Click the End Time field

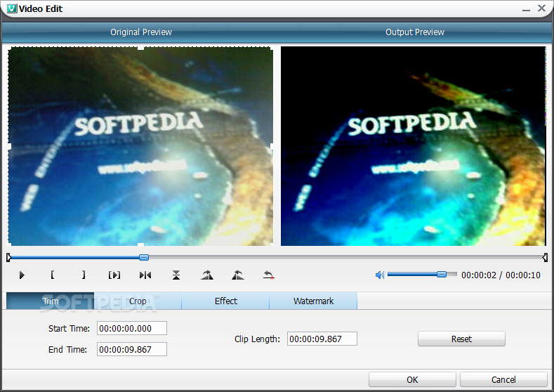point(132,349)
